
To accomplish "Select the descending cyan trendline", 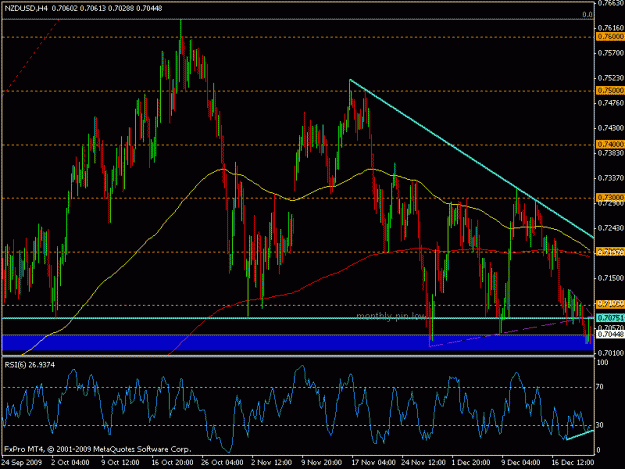I will tap(472, 159).
